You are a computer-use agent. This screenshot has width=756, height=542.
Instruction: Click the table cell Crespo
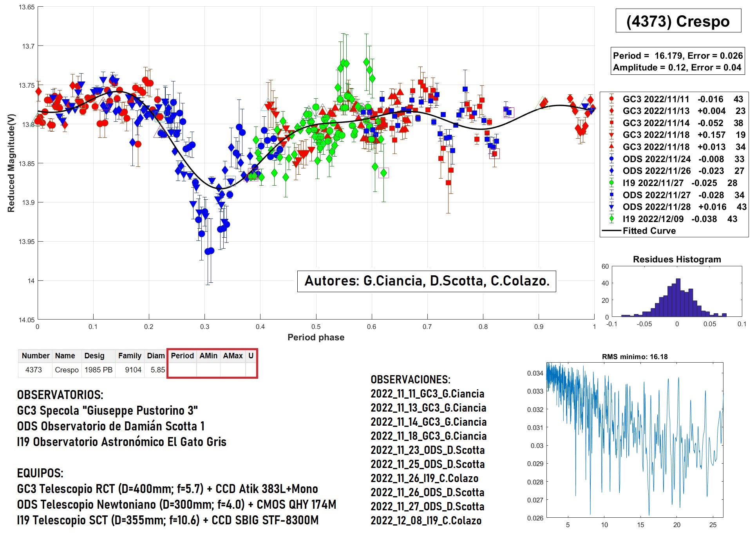tap(67, 370)
